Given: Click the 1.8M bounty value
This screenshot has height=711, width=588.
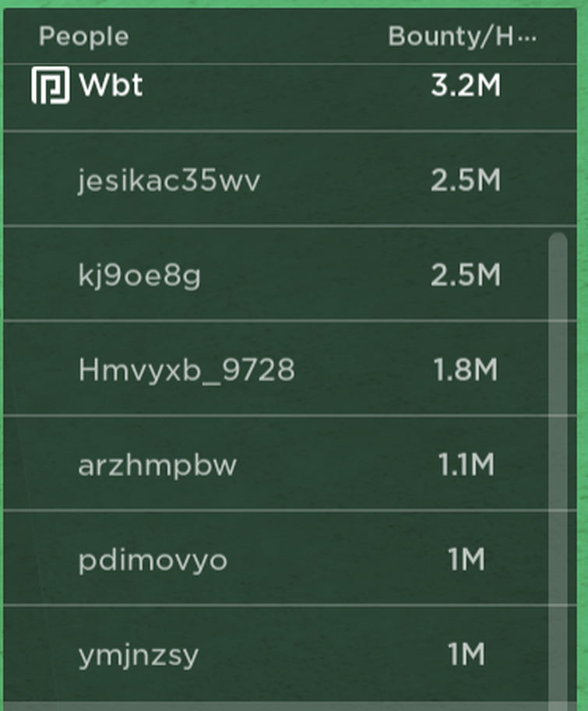Looking at the screenshot, I should coord(466,370).
